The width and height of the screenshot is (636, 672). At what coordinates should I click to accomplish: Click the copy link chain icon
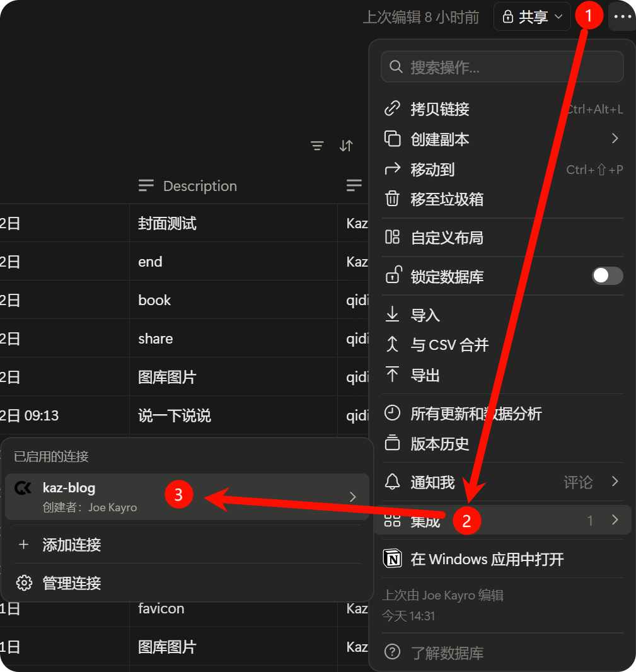[392, 108]
